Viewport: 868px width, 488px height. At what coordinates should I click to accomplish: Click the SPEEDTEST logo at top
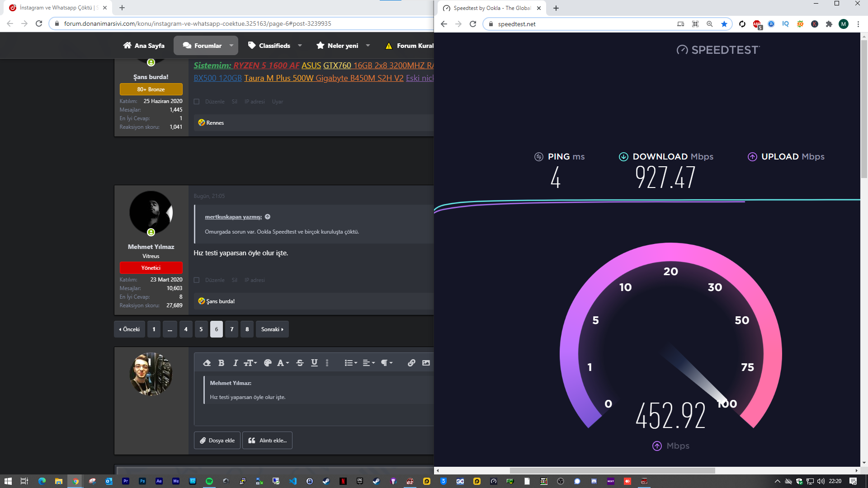click(718, 50)
